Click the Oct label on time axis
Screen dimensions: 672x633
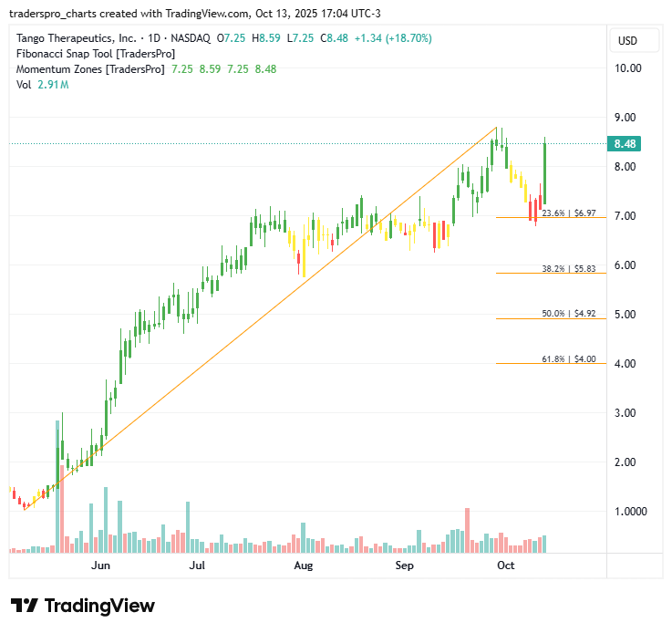[x=504, y=566]
